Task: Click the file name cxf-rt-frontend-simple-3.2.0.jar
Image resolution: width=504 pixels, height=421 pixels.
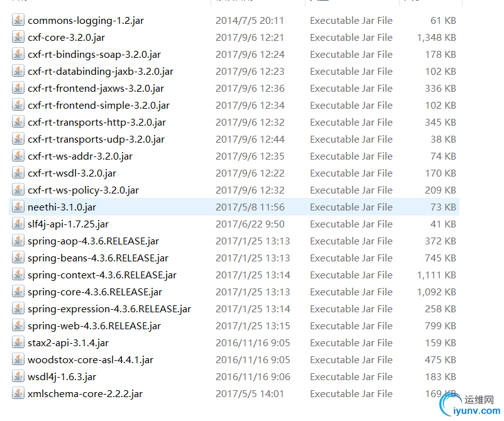Action: click(x=99, y=106)
